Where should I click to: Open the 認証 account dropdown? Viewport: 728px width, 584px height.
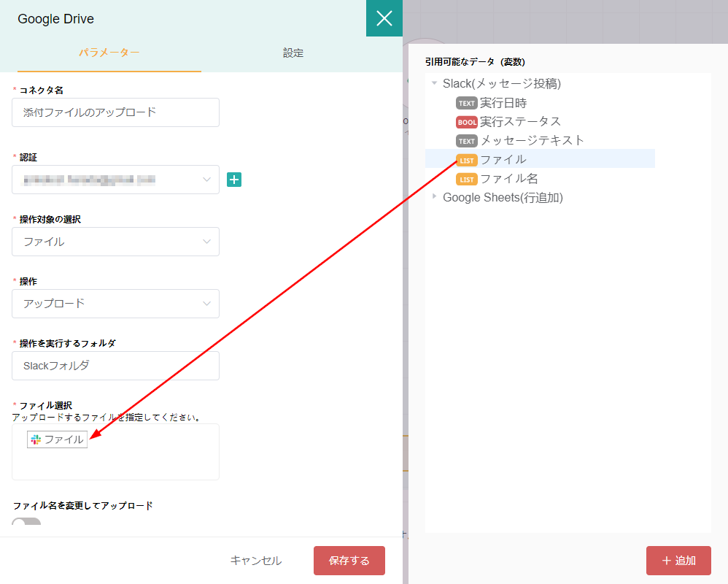tap(115, 180)
